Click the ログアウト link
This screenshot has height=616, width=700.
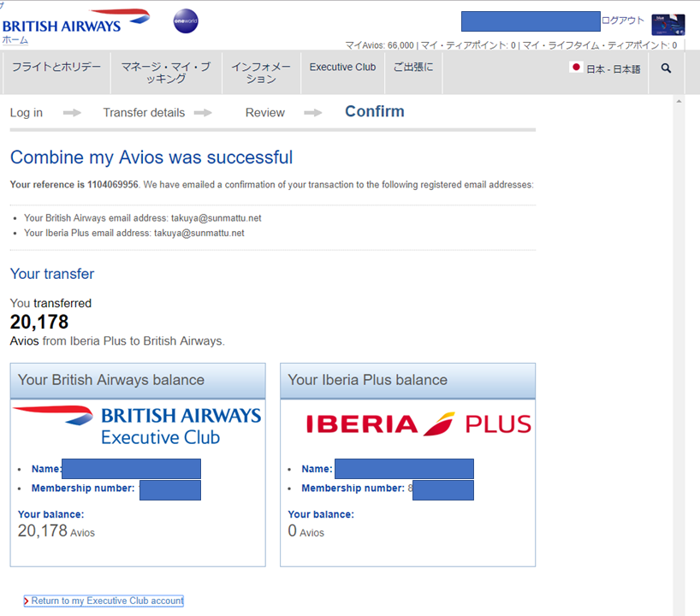pos(622,21)
